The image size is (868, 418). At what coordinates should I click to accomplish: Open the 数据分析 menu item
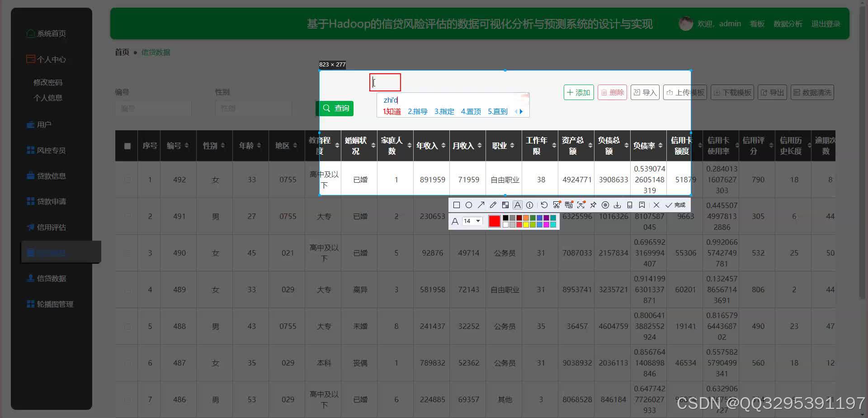pyautogui.click(x=788, y=24)
